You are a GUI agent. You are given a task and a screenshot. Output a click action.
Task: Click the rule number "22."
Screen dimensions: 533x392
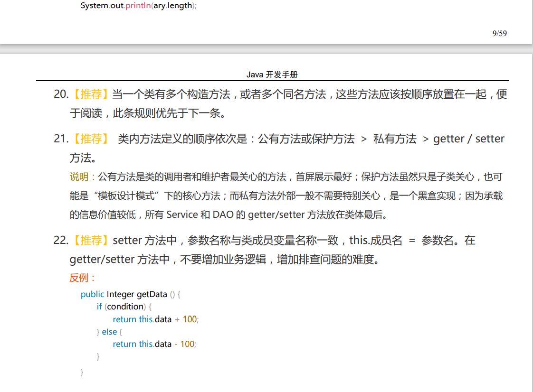pos(61,240)
